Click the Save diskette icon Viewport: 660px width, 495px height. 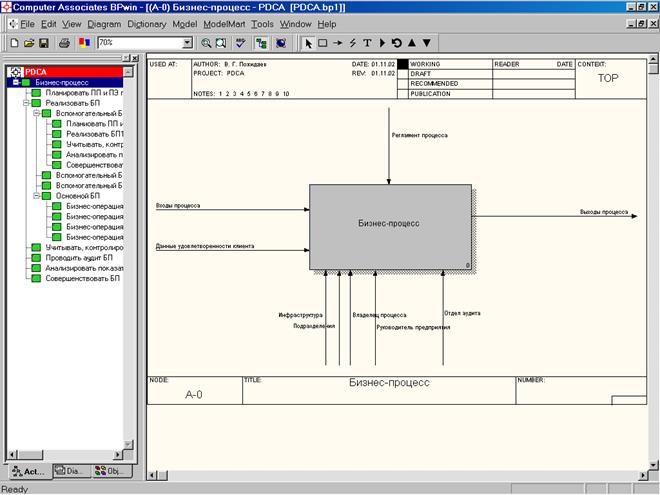point(45,43)
